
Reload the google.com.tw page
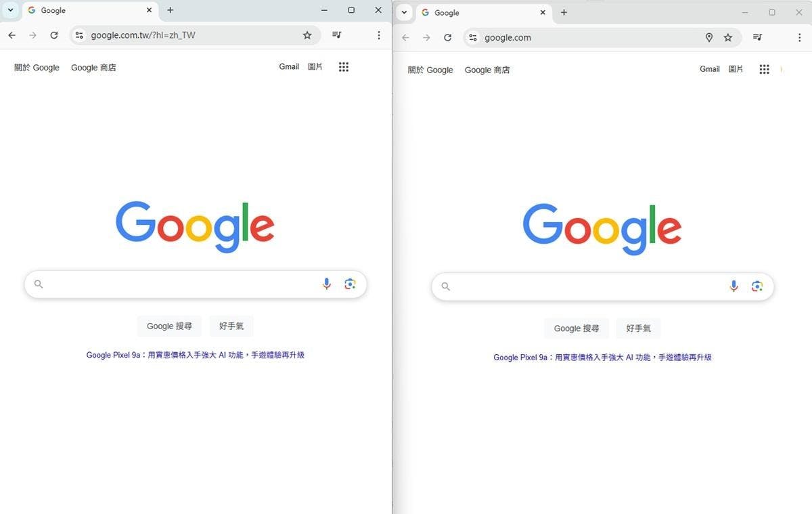pyautogui.click(x=54, y=35)
